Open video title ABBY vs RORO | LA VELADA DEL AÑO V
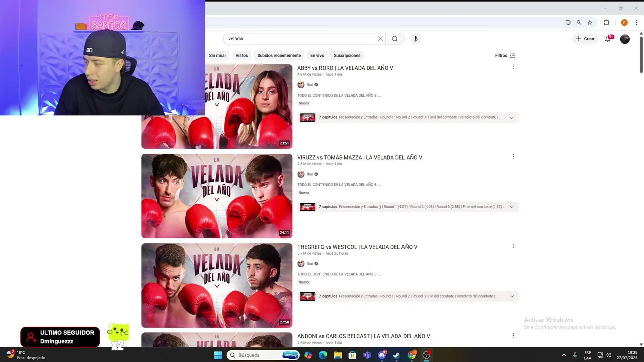This screenshot has height=362, width=644. point(345,68)
